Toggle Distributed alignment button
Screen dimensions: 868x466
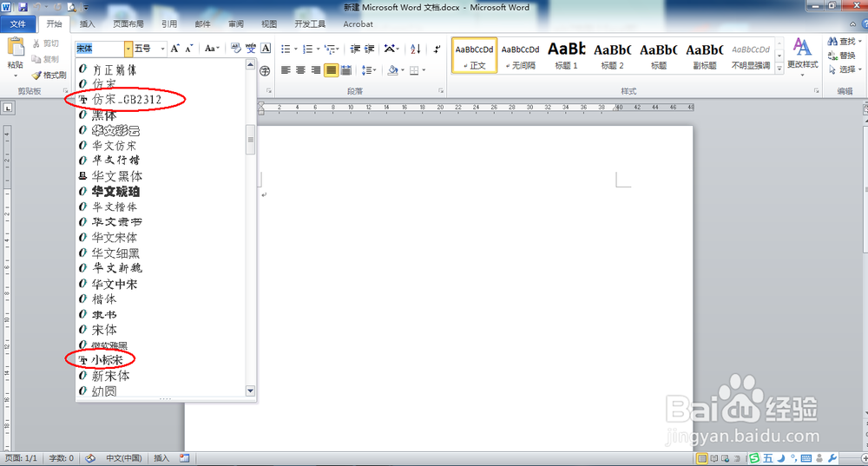click(346, 70)
